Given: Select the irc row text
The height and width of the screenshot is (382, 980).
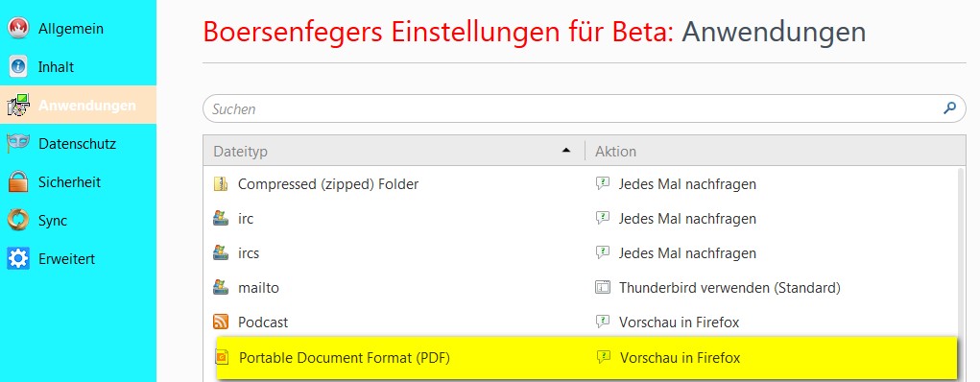Looking at the screenshot, I should (246, 218).
